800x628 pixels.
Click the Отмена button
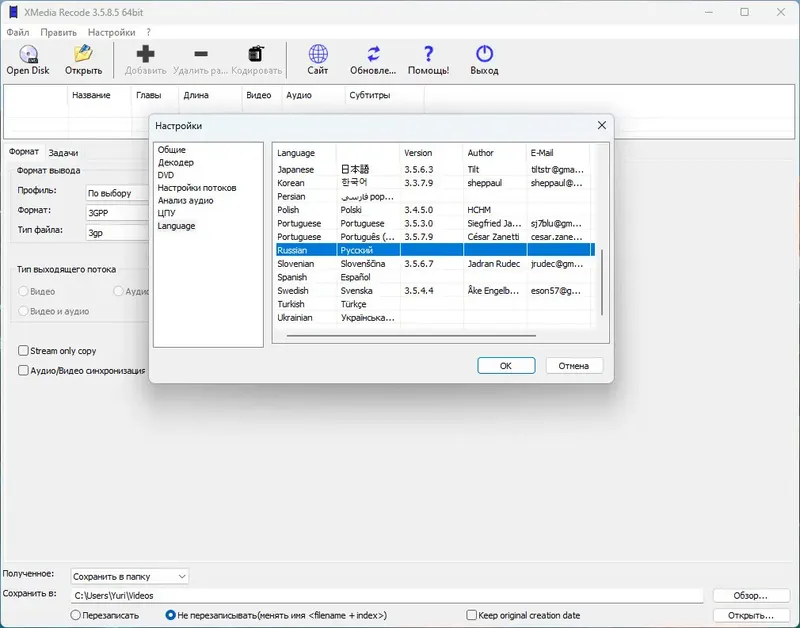[573, 365]
